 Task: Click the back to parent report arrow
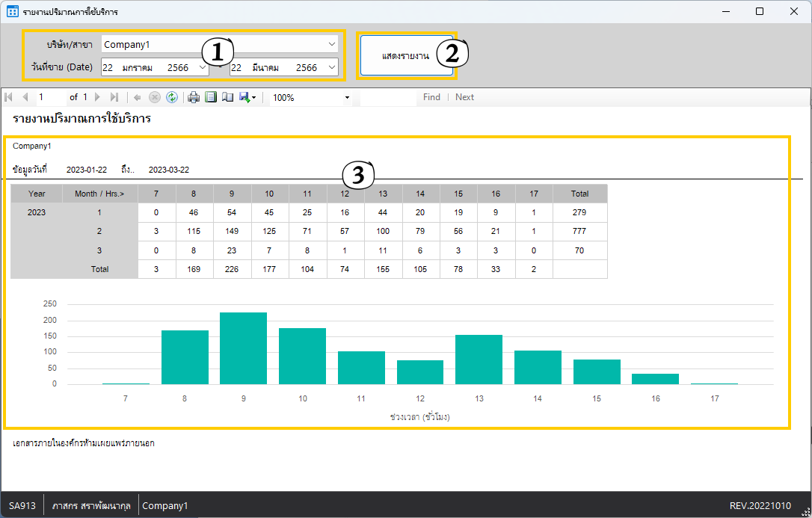click(x=138, y=97)
